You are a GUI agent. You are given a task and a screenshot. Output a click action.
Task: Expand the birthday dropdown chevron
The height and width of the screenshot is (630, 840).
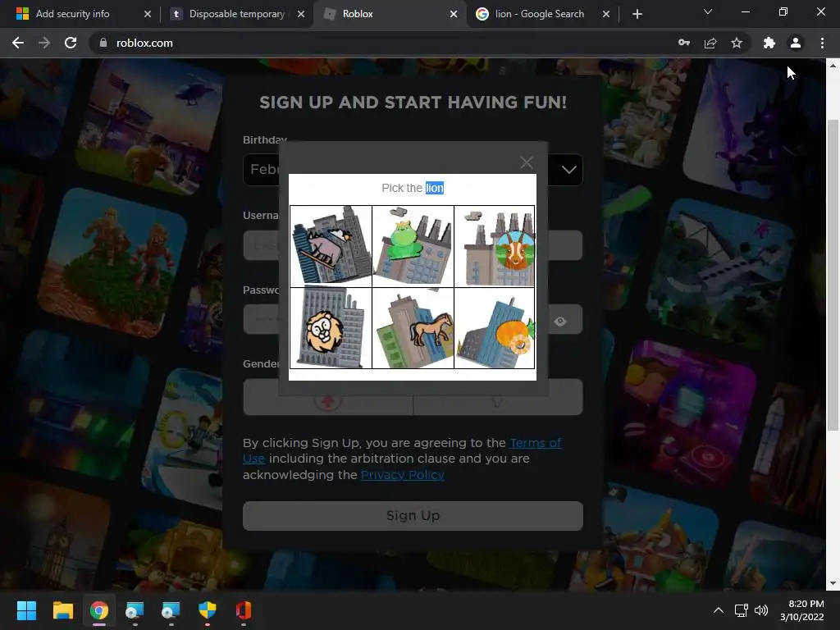click(x=568, y=170)
